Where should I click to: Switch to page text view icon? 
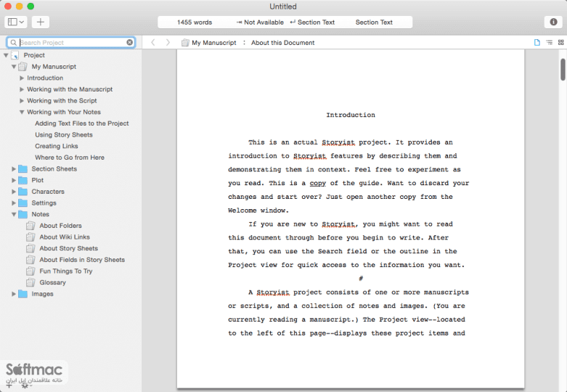(537, 42)
